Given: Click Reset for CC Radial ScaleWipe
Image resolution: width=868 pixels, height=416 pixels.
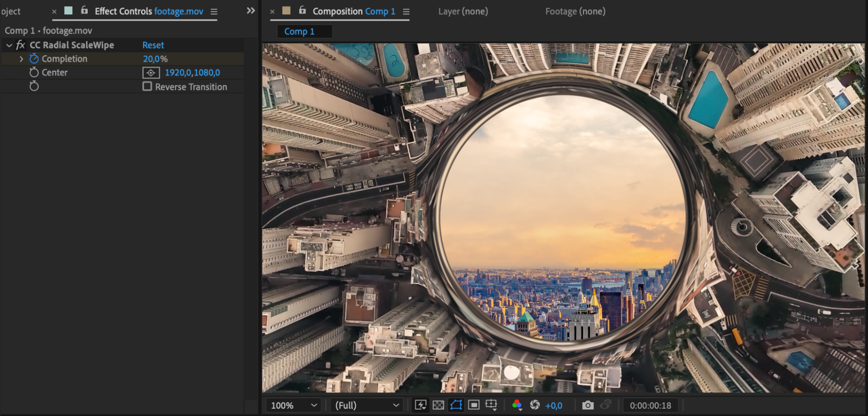Looking at the screenshot, I should tap(153, 45).
